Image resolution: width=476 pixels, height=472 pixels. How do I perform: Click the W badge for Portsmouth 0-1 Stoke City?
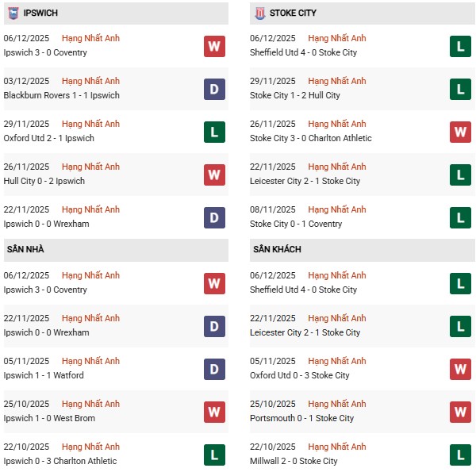click(461, 412)
